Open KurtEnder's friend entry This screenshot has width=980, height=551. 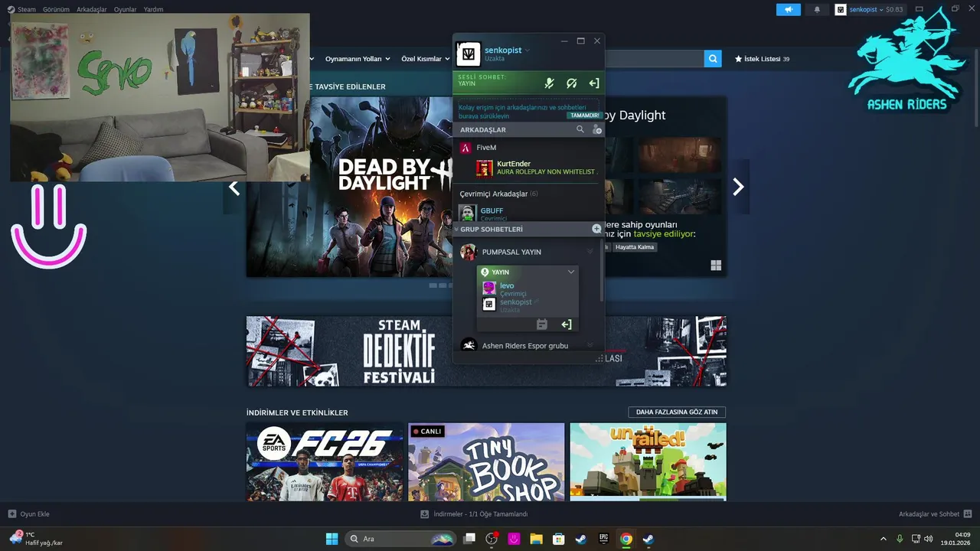(536, 168)
